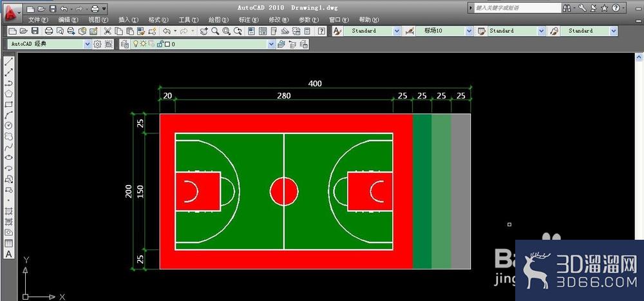Screen dimensions: 644x301
Task: Open the 工具(T) menu
Action: (x=188, y=20)
